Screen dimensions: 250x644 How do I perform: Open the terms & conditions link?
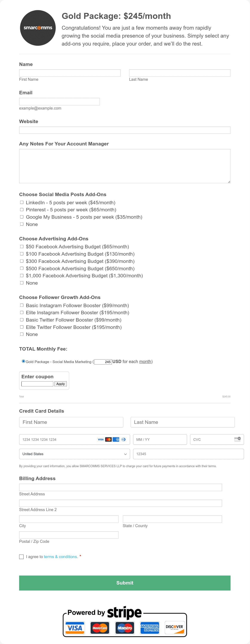60,557
